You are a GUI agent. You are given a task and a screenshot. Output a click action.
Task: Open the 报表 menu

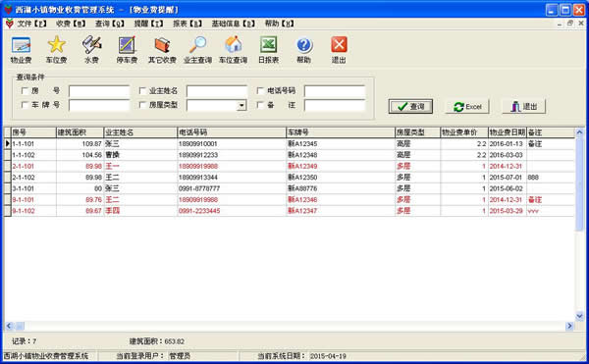point(187,24)
